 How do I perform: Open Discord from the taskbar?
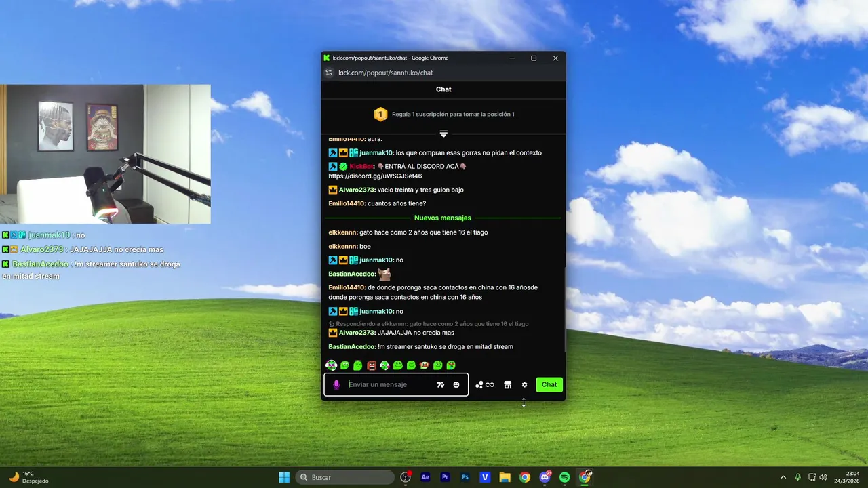click(x=545, y=477)
